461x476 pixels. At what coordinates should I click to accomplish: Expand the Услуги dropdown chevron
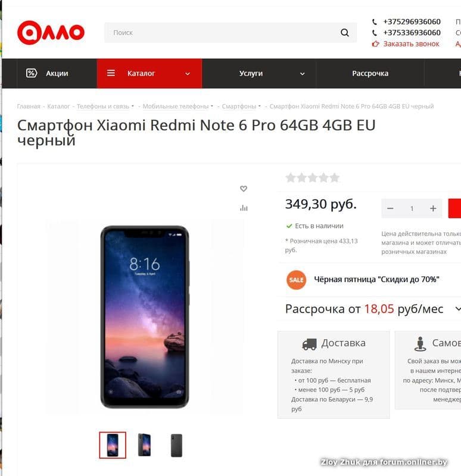[x=302, y=74]
